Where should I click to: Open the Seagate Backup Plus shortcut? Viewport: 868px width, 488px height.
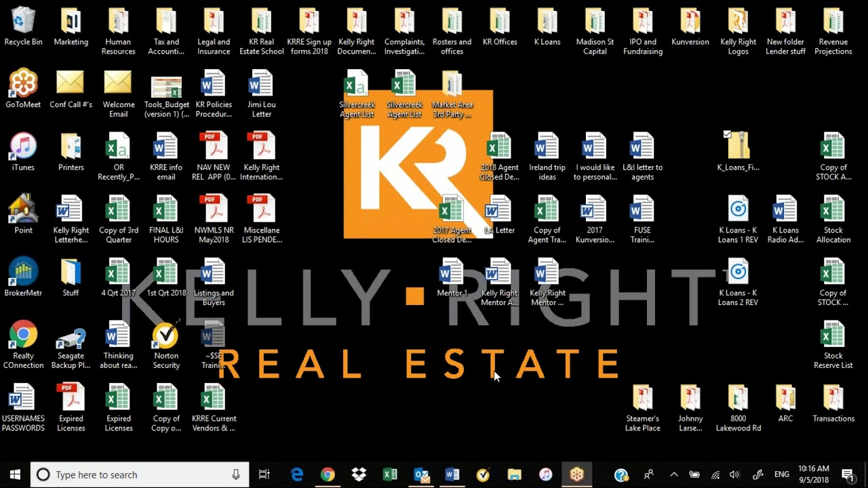71,344
